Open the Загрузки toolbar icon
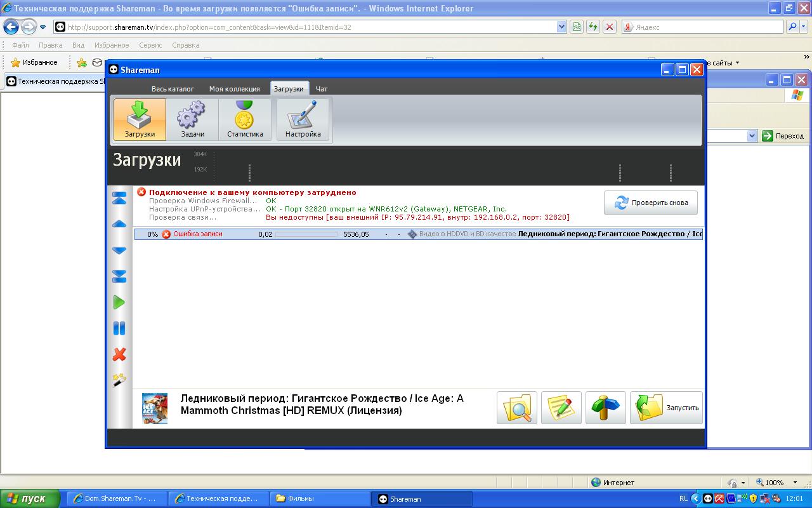This screenshot has width=812, height=508. tap(140, 119)
